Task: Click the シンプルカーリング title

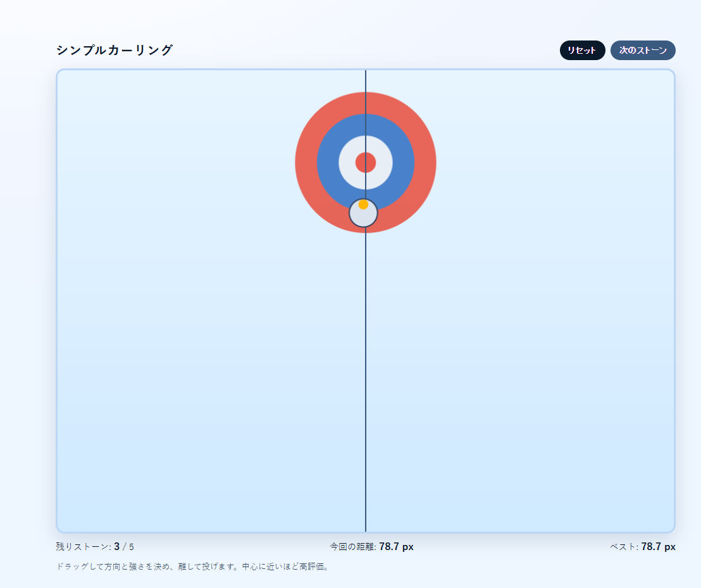Action: click(x=115, y=51)
